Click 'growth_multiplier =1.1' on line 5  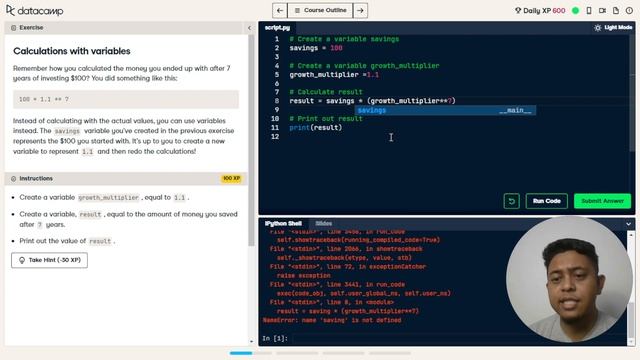(x=334, y=75)
